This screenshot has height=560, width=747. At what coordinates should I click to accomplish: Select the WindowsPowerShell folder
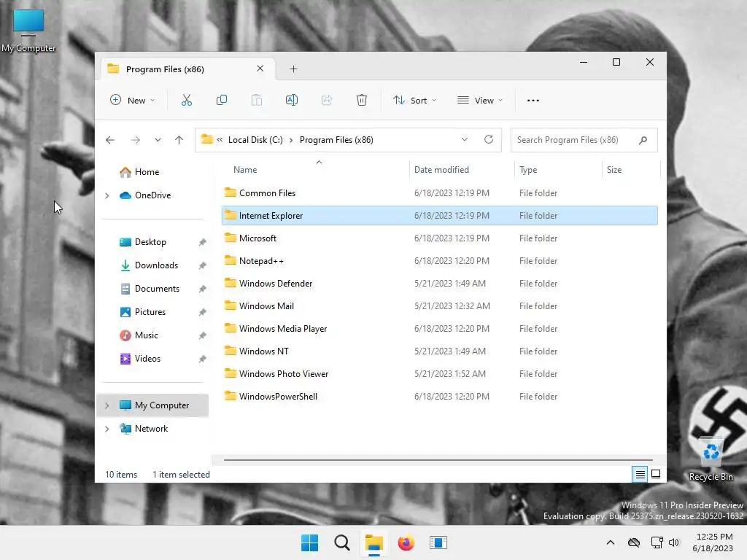pyautogui.click(x=439, y=396)
